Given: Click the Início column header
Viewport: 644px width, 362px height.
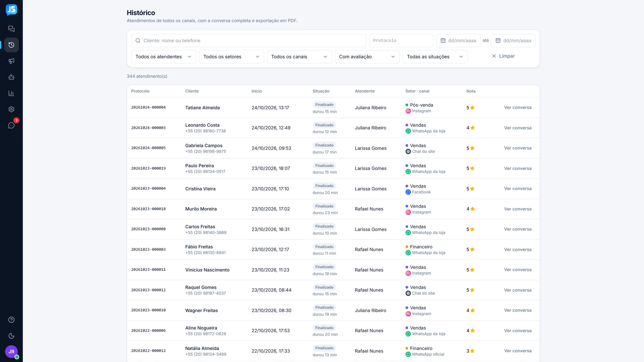Looking at the screenshot, I should pos(257,91).
